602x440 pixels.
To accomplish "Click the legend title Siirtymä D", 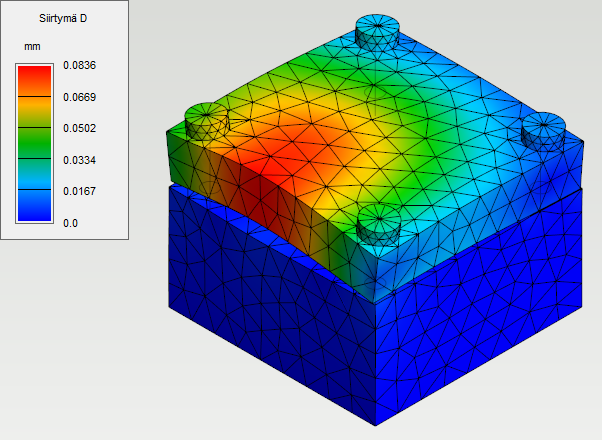I will click(x=63, y=18).
